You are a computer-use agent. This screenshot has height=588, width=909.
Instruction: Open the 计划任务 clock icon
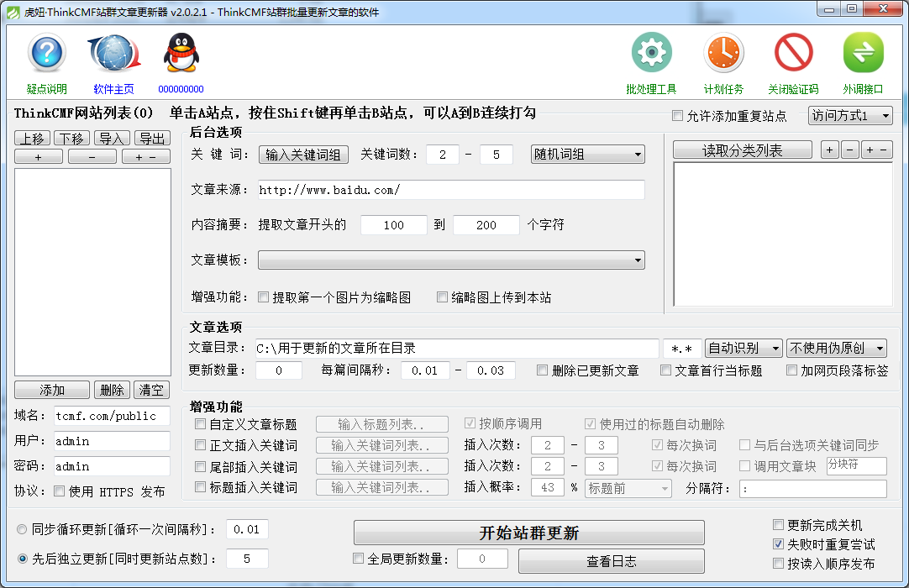click(x=723, y=53)
